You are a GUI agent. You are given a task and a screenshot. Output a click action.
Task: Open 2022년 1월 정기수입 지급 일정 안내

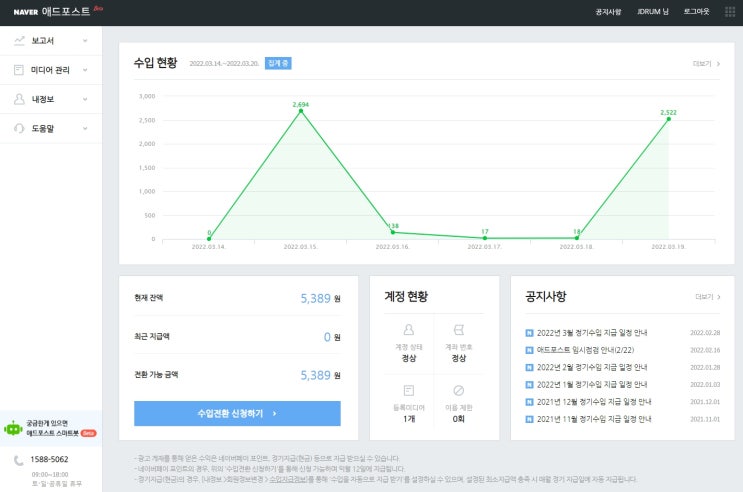point(592,384)
